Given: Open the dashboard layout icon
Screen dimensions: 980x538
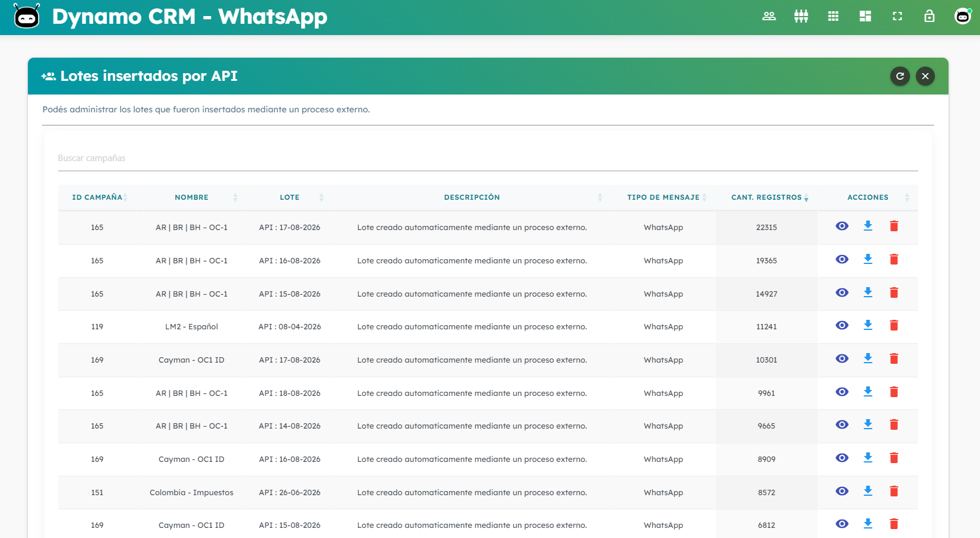Looking at the screenshot, I should click(865, 17).
